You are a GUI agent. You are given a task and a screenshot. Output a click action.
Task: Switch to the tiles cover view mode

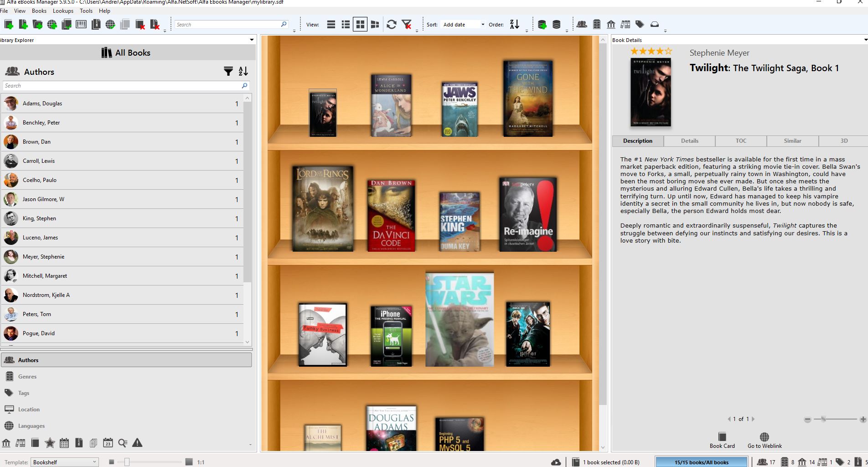click(x=375, y=25)
